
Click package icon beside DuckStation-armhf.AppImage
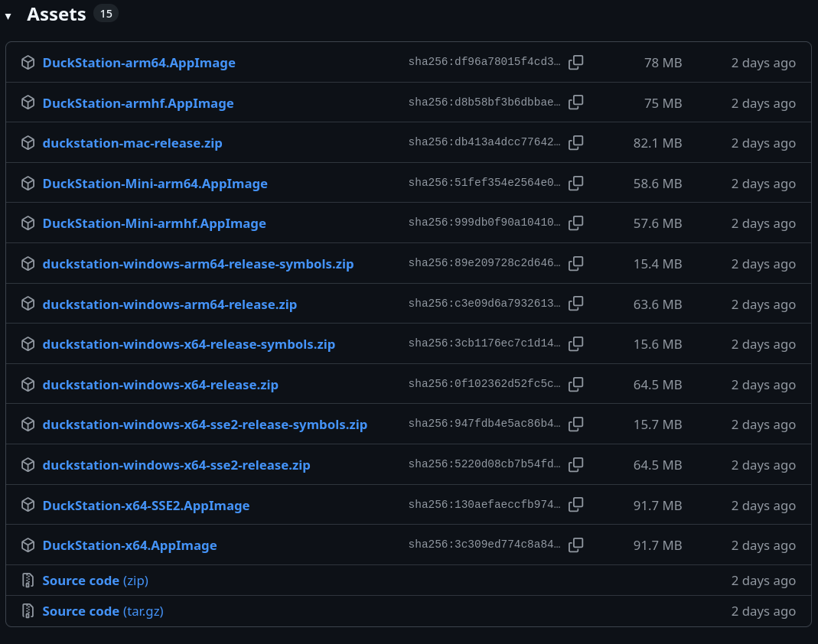pyautogui.click(x=28, y=102)
